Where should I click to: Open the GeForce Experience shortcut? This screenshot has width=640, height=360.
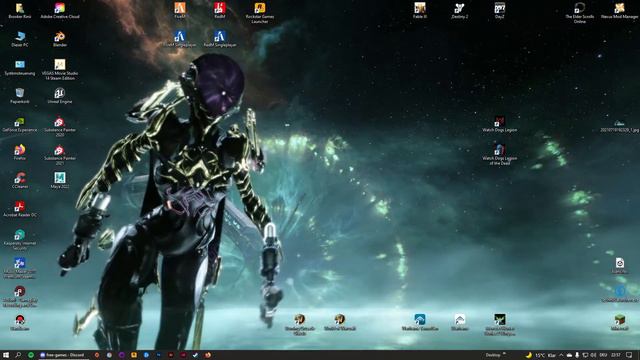pos(20,124)
